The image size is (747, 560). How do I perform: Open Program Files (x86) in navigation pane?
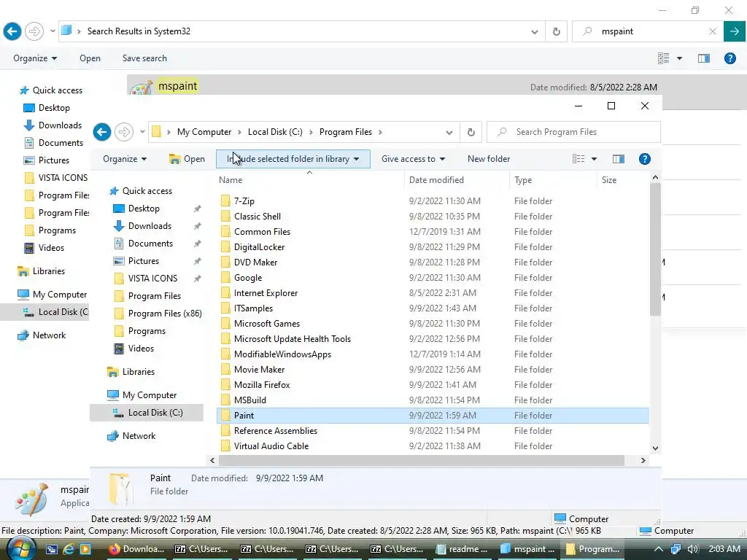click(164, 314)
